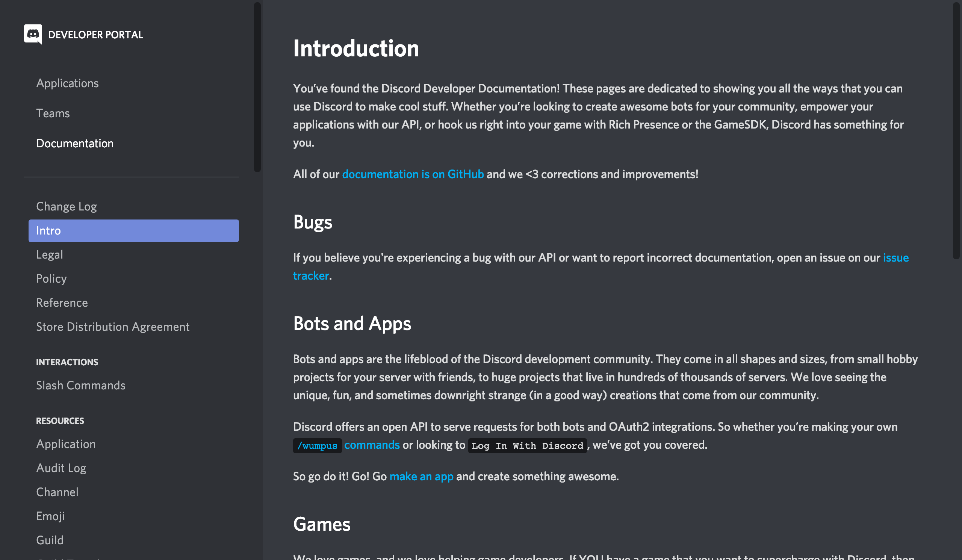
Task: Navigate to the Legal page
Action: (x=49, y=254)
